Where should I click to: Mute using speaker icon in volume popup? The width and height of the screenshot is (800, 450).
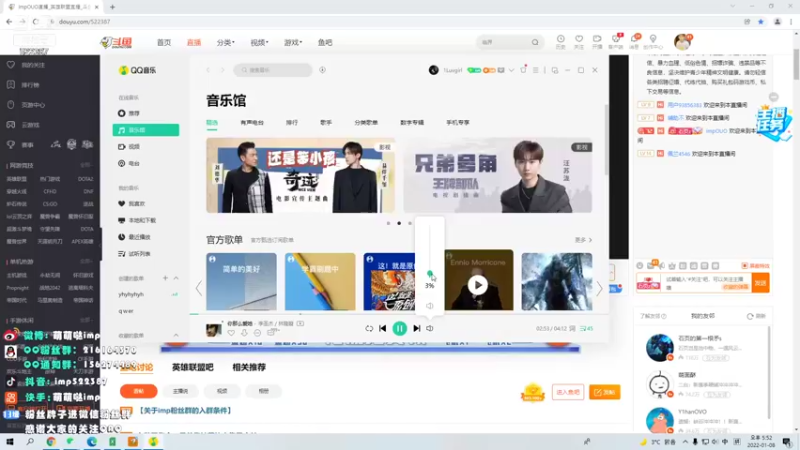430,306
